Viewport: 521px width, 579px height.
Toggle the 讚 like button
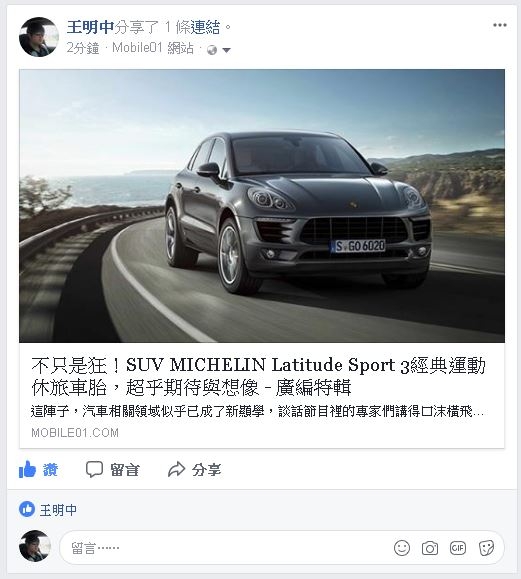pyautogui.click(x=38, y=470)
